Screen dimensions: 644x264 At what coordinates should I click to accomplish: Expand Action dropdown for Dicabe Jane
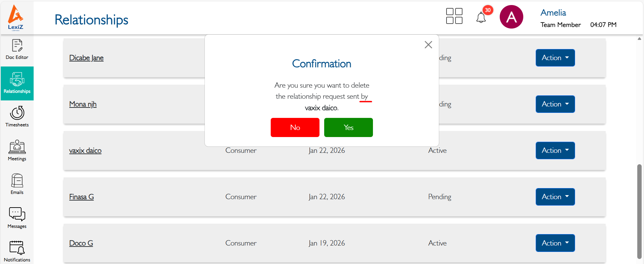555,58
